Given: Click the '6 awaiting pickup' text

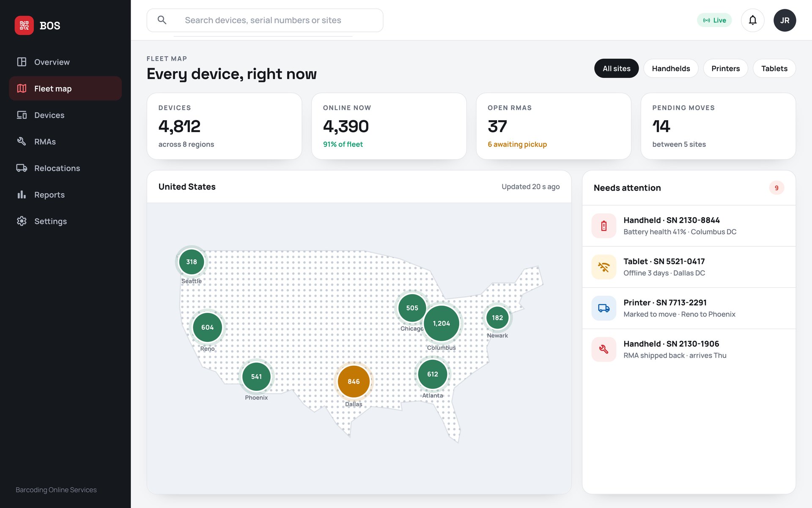Looking at the screenshot, I should pos(517,144).
